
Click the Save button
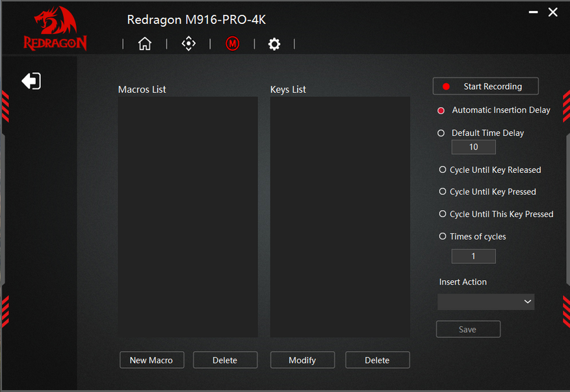468,329
